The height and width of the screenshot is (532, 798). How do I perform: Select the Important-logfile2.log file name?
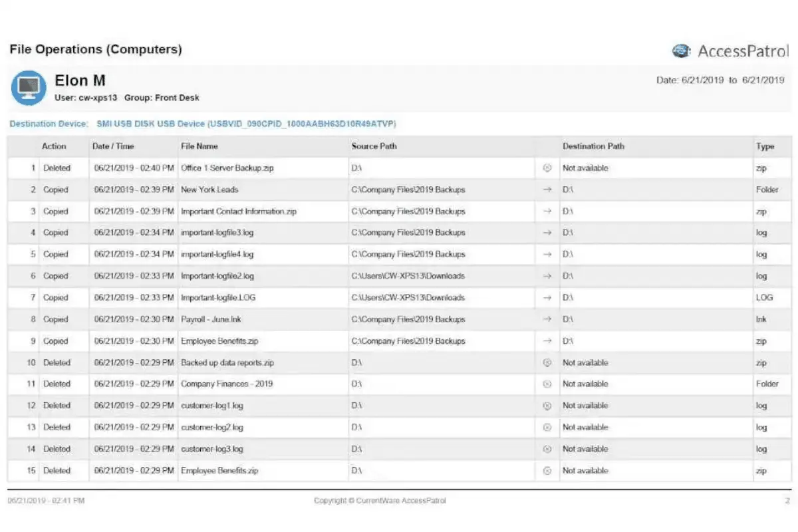point(217,276)
